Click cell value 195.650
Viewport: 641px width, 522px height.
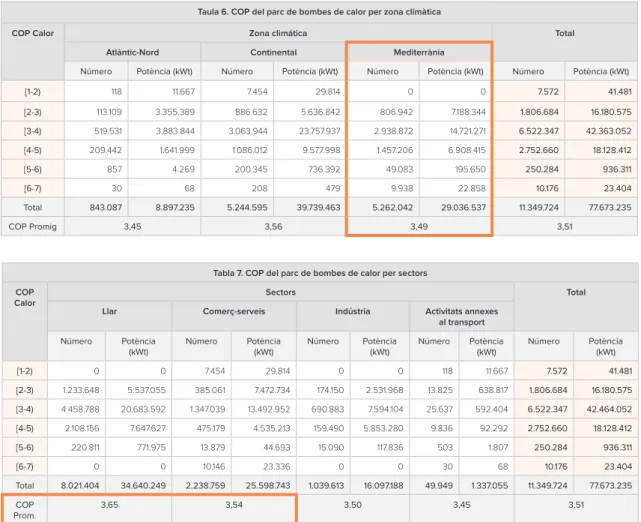471,169
